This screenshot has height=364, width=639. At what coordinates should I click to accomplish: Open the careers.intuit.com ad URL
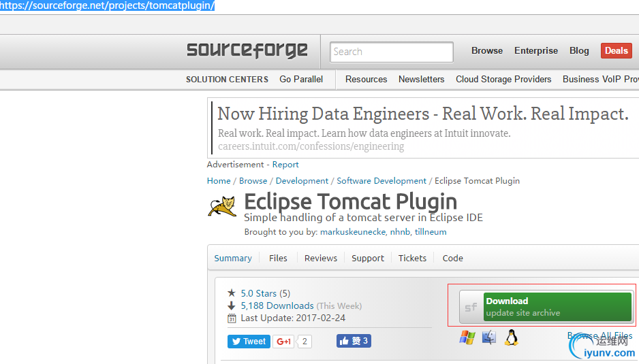click(311, 146)
